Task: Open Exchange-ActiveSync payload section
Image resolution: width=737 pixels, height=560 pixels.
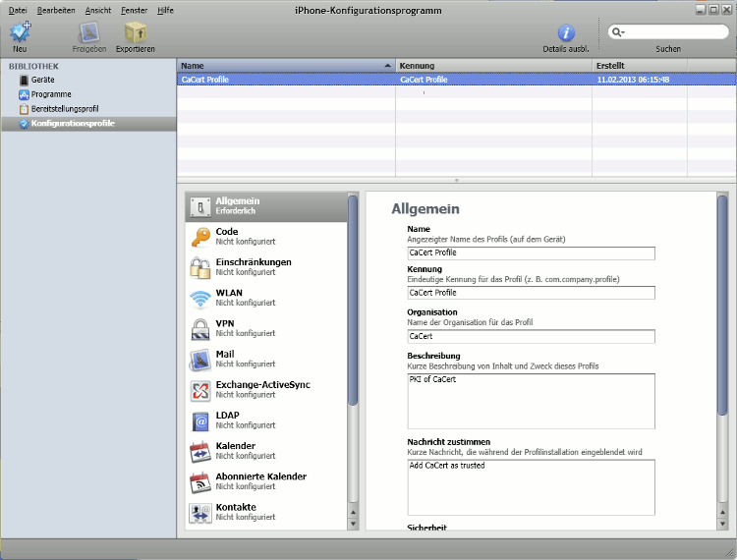Action: (x=262, y=390)
